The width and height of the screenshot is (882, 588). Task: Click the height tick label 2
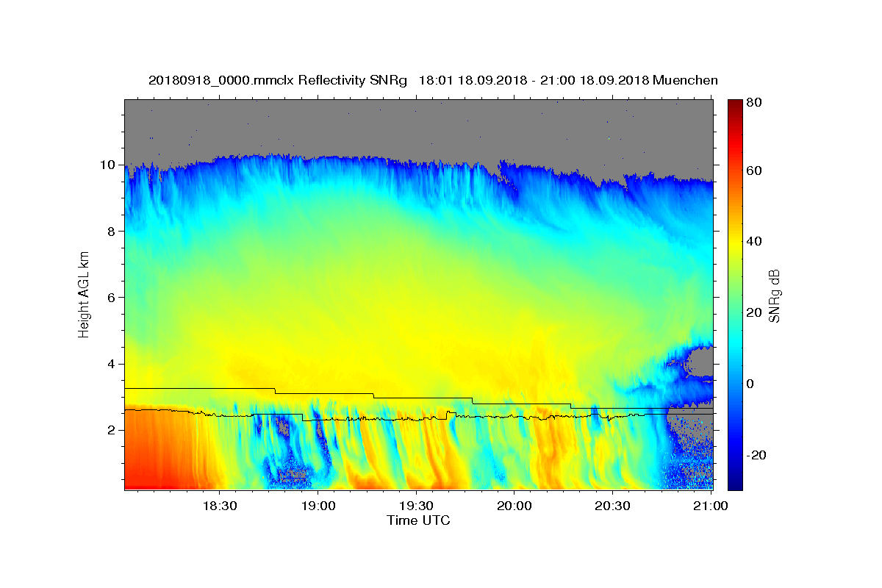[112, 430]
